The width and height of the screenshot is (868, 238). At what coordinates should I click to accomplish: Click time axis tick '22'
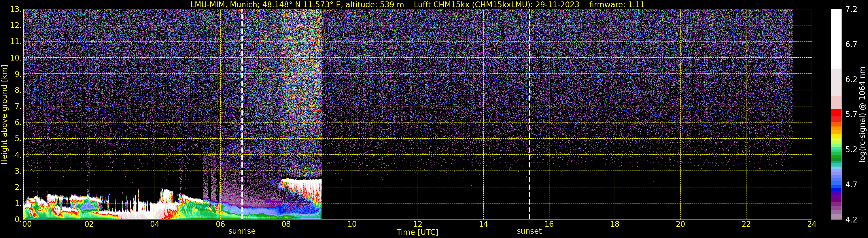click(x=746, y=224)
